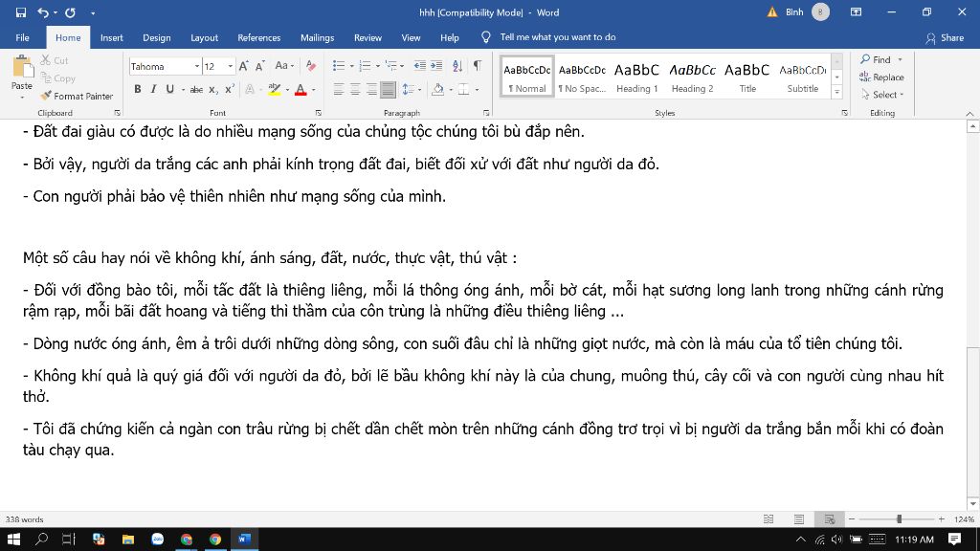
Task: Click the Replace button
Action: click(x=881, y=77)
